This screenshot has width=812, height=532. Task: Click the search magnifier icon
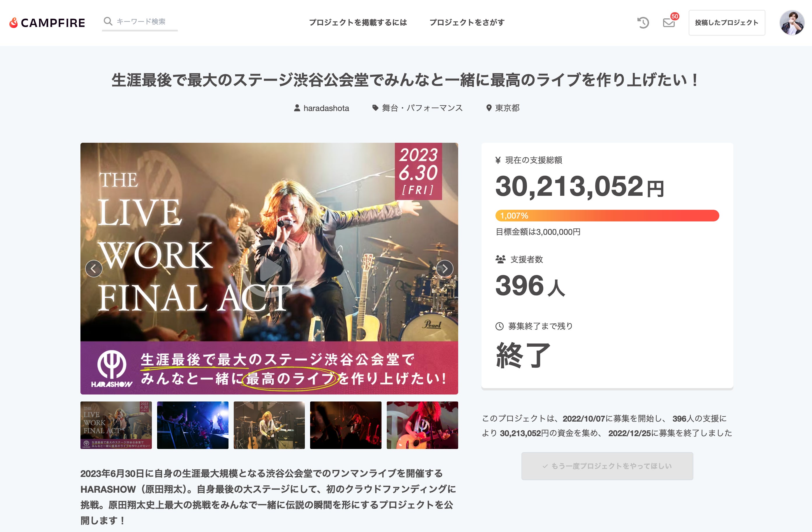tap(108, 21)
